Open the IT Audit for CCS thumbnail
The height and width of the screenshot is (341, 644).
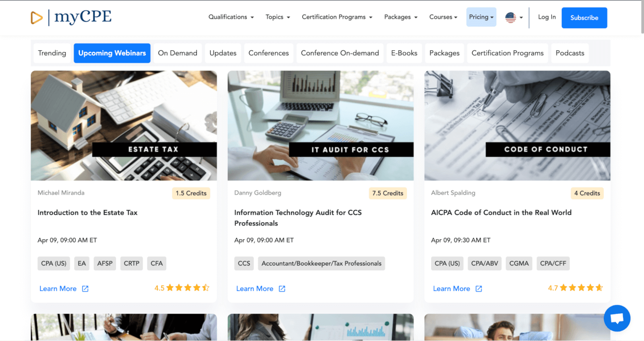(x=320, y=125)
